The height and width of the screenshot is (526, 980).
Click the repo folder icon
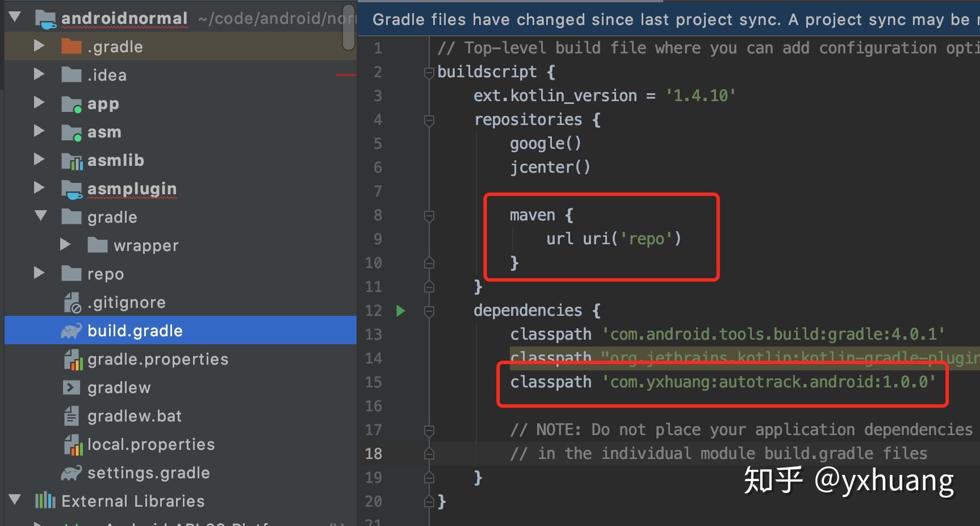[x=72, y=273]
